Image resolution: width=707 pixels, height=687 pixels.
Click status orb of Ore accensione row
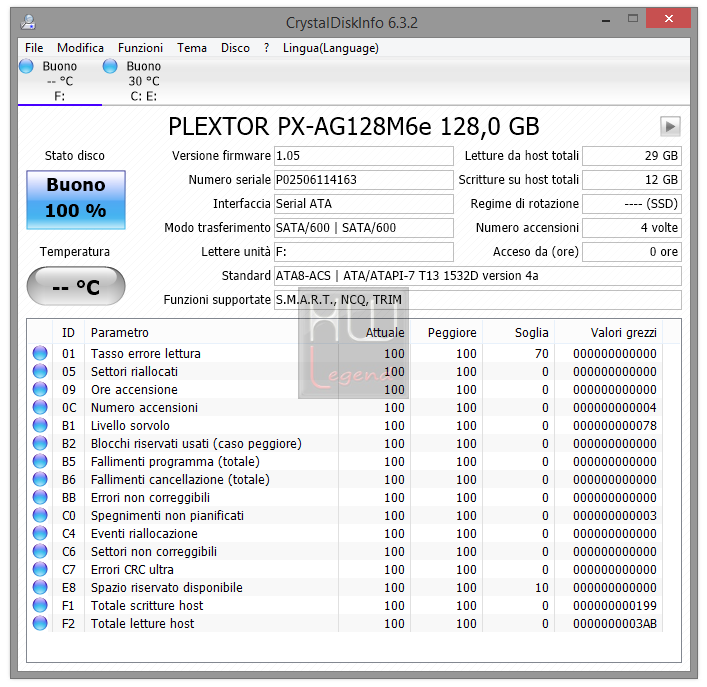tap(40, 389)
